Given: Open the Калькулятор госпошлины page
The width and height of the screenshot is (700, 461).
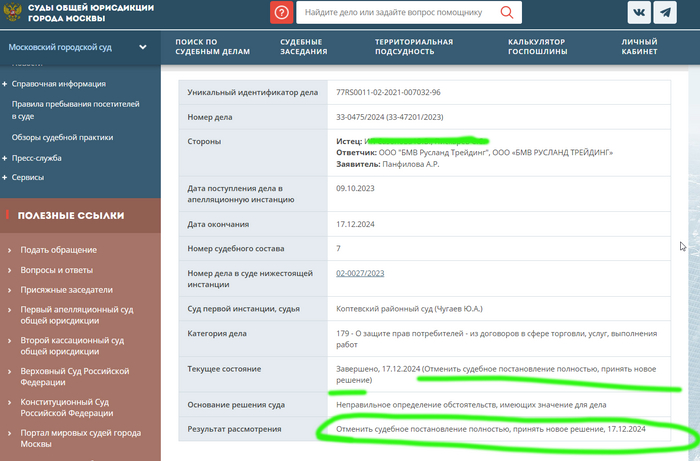Looking at the screenshot, I should [x=537, y=47].
